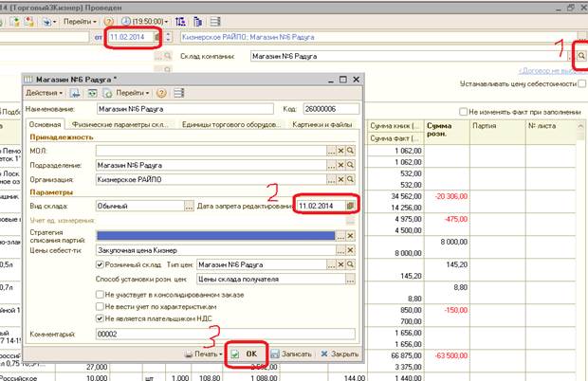Open the document structure icon next to the time
Screen dimensions: 588x381
point(180,22)
